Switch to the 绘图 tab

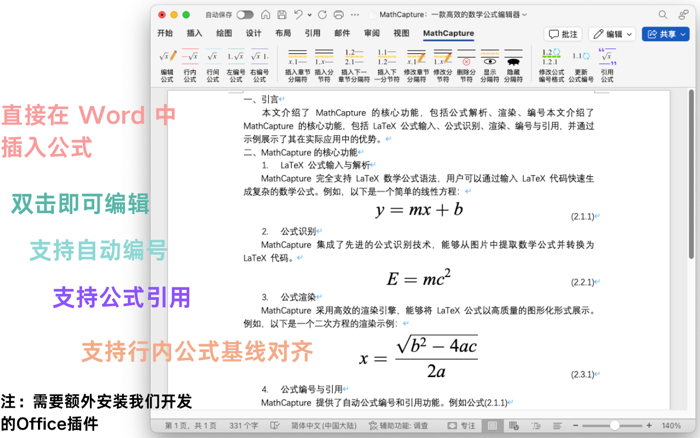[x=224, y=33]
